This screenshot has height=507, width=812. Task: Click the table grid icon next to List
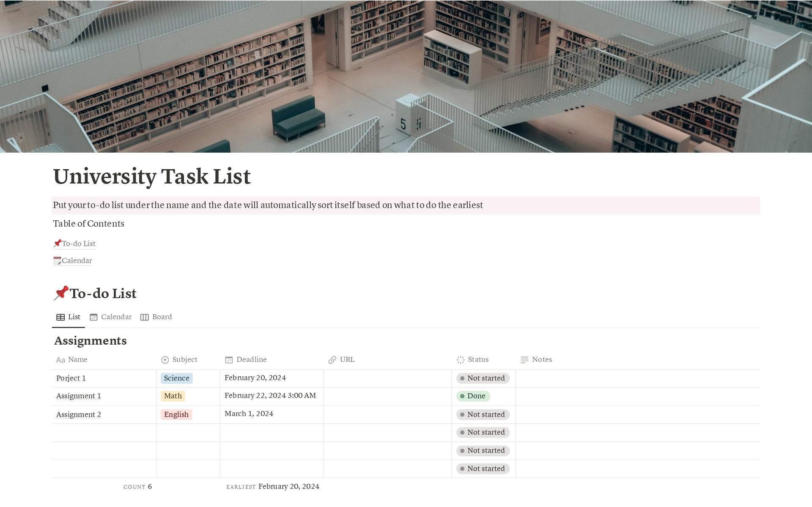(60, 317)
